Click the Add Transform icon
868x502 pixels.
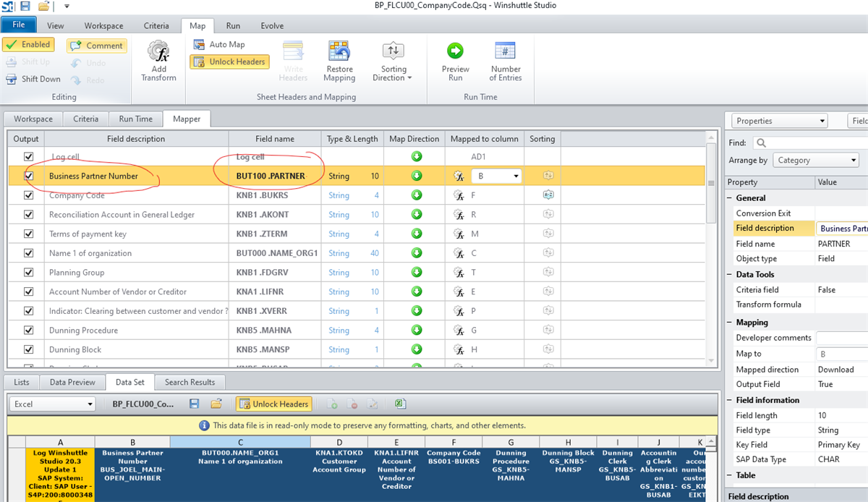(158, 54)
